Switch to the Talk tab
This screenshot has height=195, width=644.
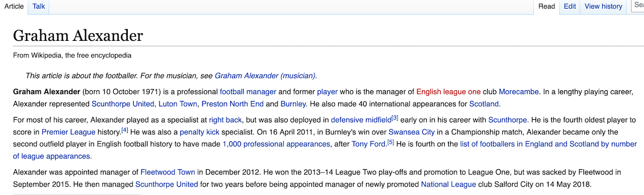pyautogui.click(x=39, y=6)
